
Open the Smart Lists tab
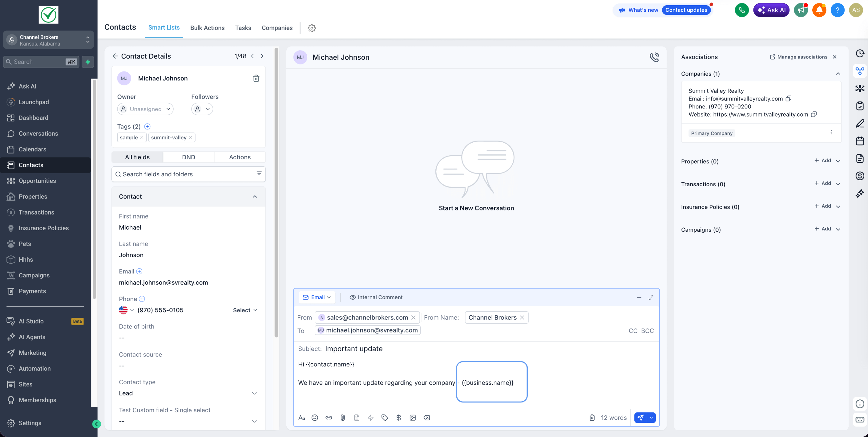(x=164, y=28)
